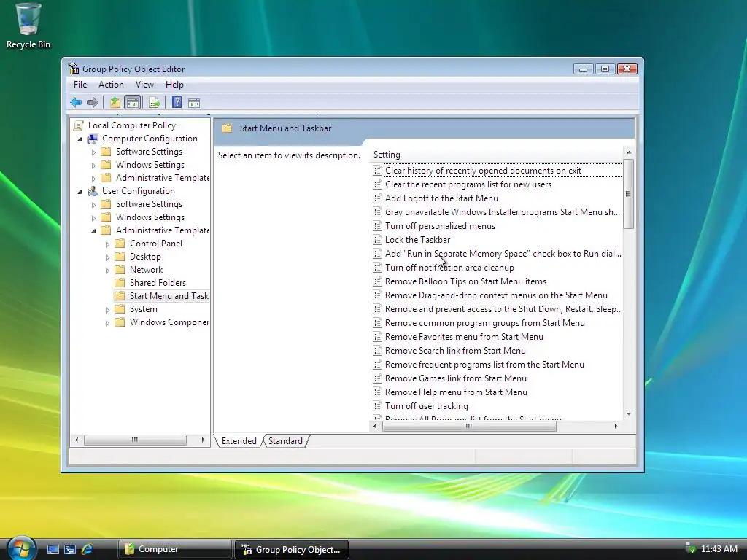Click the tree pane horizontal scrollbar thumb
This screenshot has width=747, height=560.
[x=135, y=440]
